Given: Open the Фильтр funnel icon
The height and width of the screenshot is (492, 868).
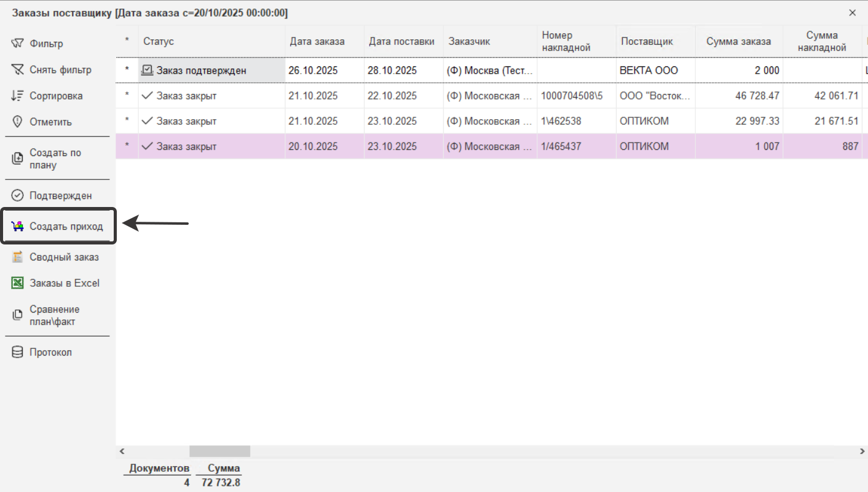Looking at the screenshot, I should [x=18, y=44].
